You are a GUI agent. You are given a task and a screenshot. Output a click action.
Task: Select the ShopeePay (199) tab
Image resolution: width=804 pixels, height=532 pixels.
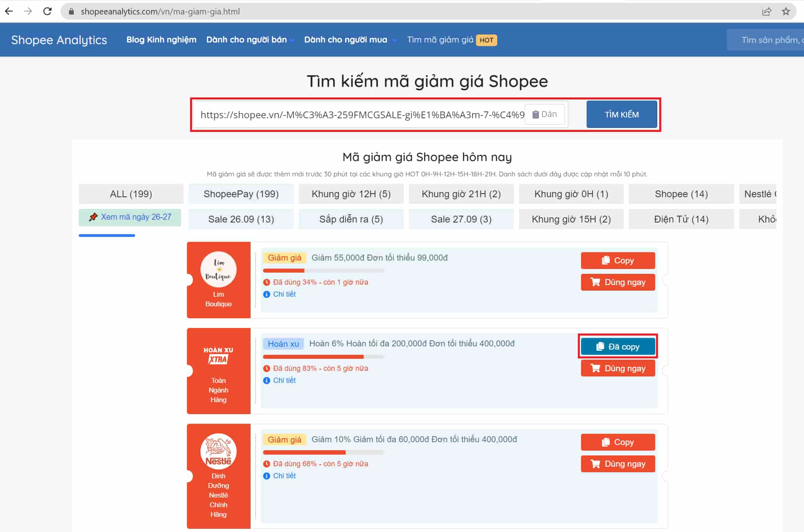point(241,194)
